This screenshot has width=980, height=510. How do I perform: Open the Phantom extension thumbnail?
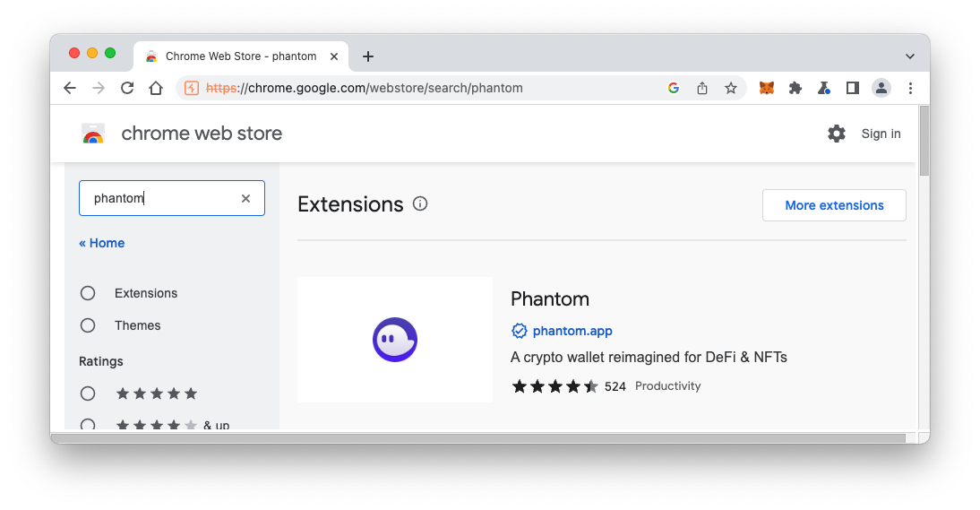(x=395, y=340)
